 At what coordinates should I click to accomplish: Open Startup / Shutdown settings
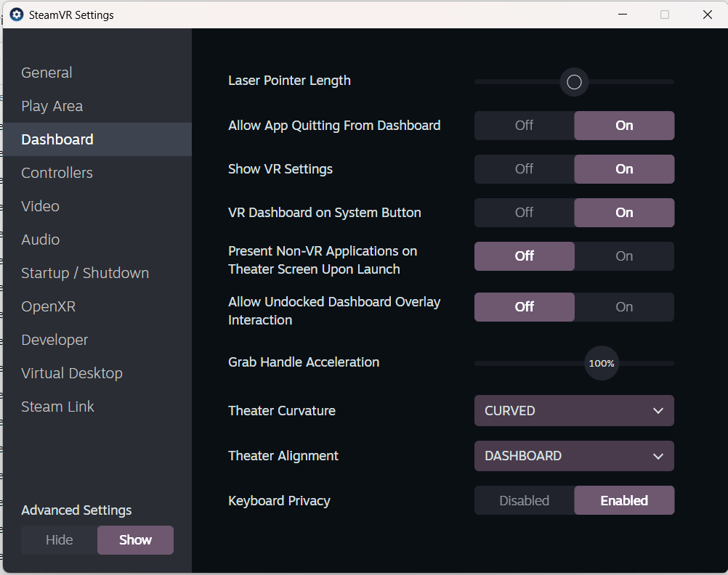coord(97,273)
